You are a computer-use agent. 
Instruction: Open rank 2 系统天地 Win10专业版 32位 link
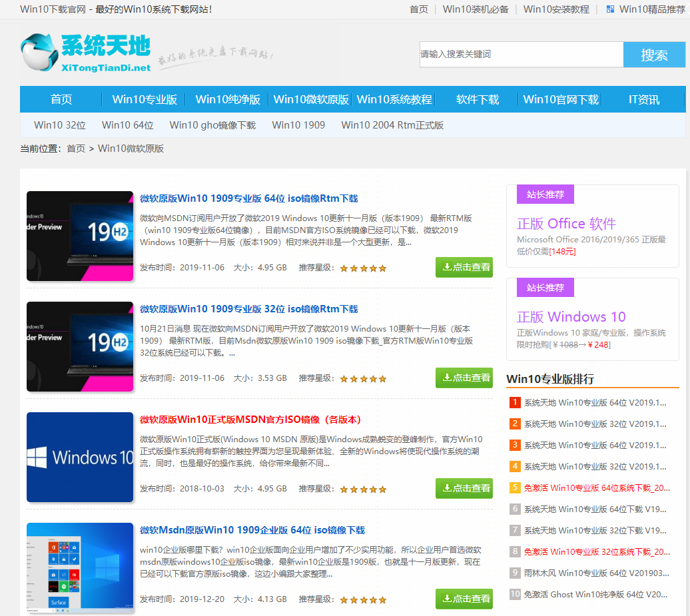pyautogui.click(x=595, y=424)
